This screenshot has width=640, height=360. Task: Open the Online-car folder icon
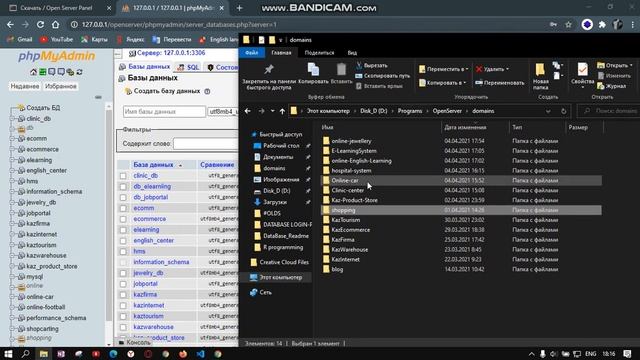[x=326, y=180]
